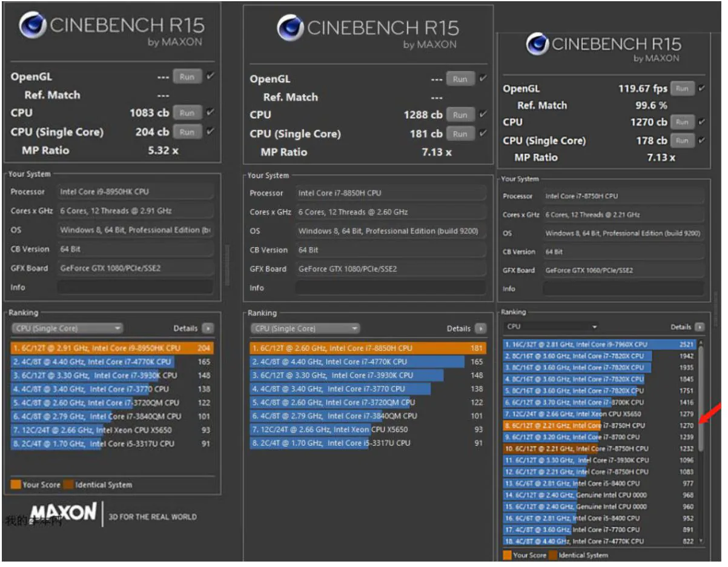Run the Single Core test showing 204 cb
The image size is (728, 567).
coord(187,131)
